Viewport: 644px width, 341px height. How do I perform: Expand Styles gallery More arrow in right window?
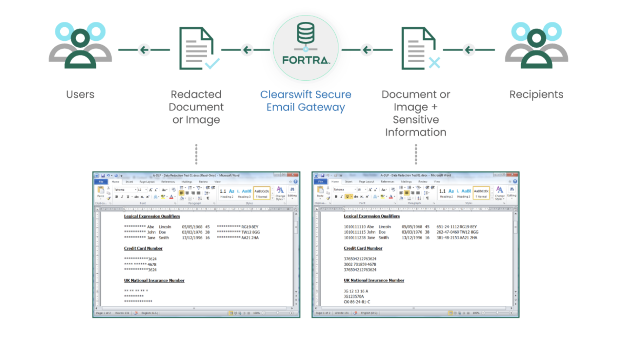click(492, 198)
